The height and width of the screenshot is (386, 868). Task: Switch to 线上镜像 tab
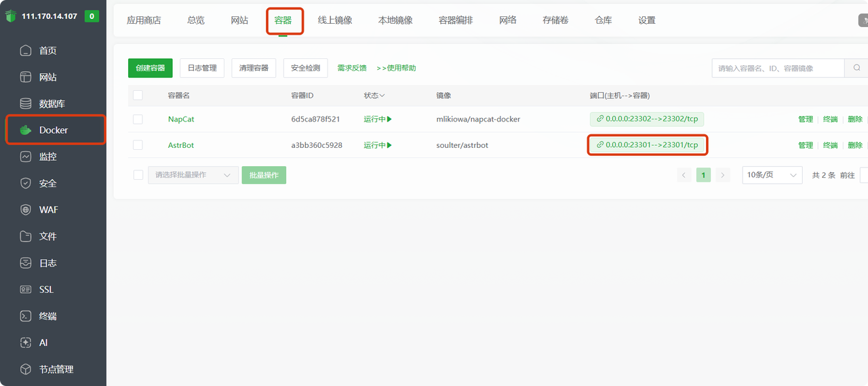(335, 20)
